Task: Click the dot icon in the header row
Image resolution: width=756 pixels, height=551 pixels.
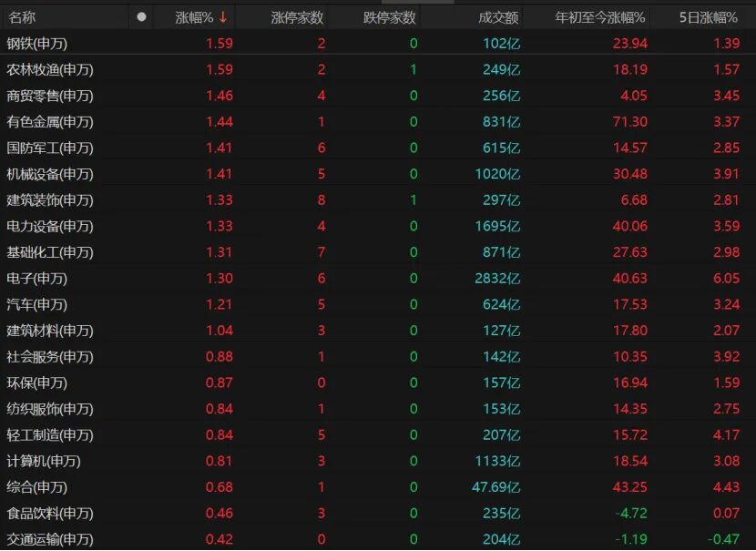Action: 141,16
